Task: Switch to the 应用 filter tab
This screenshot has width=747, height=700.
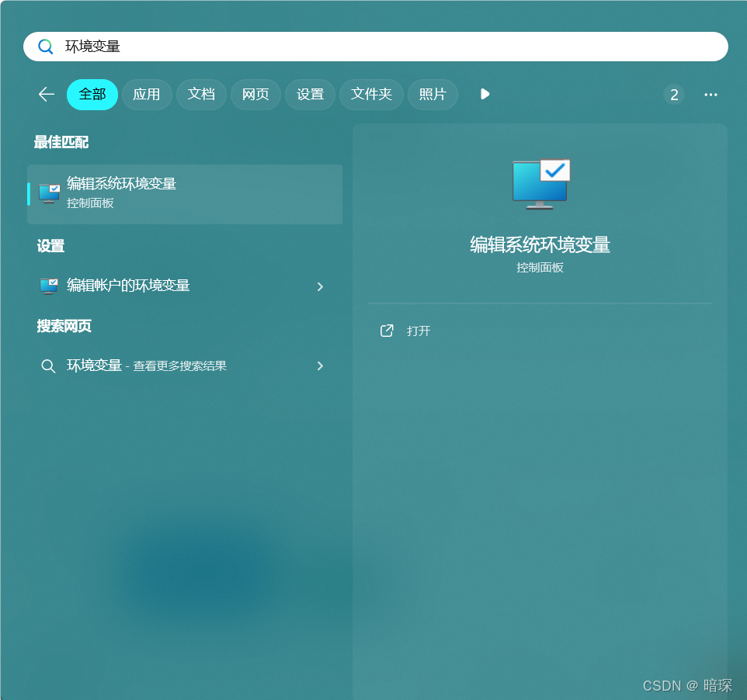Action: pos(147,94)
